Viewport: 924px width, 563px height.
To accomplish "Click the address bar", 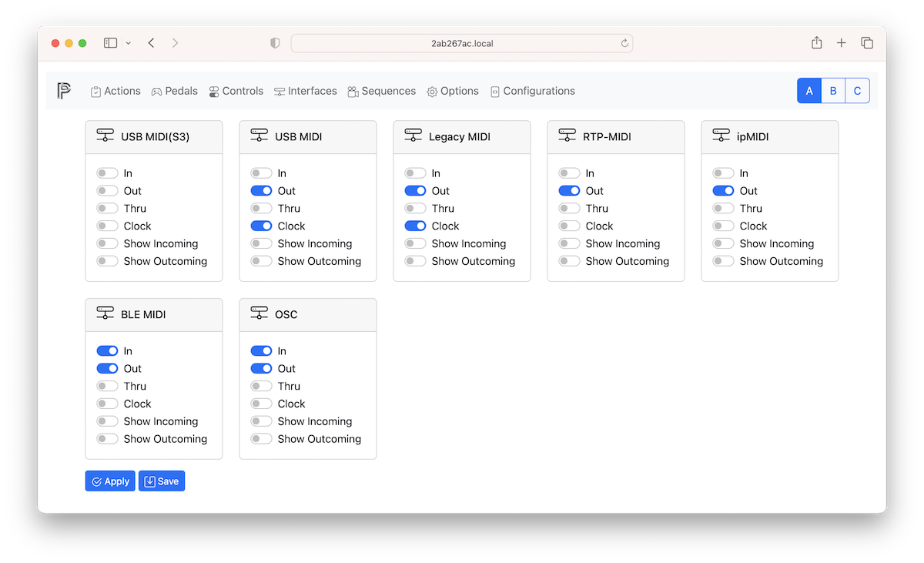I will [x=462, y=43].
